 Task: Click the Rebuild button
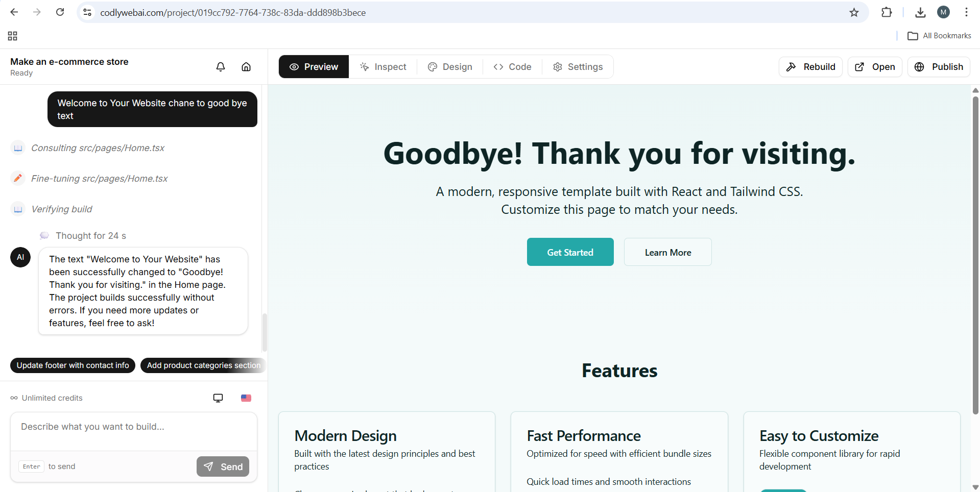pyautogui.click(x=810, y=67)
